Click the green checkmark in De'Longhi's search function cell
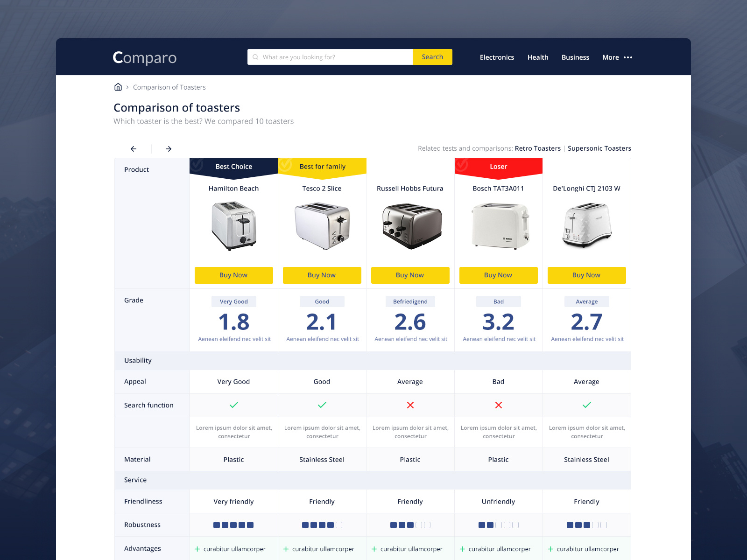This screenshot has height=560, width=747. 586,405
